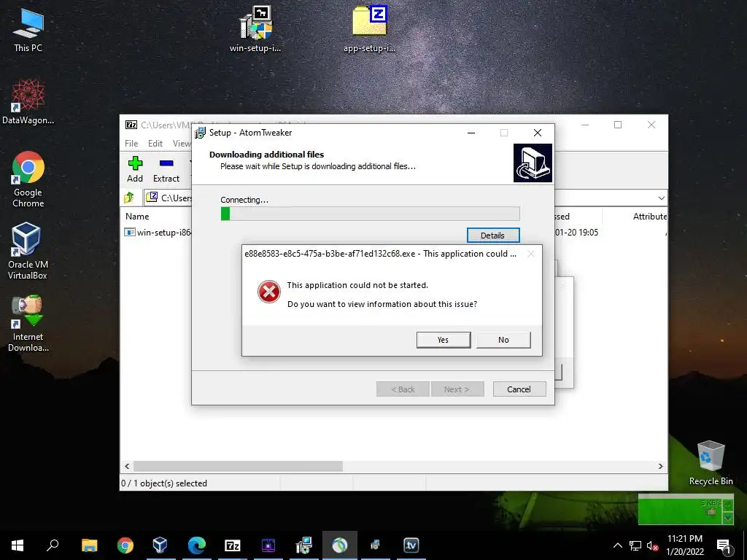This screenshot has width=747, height=560.
Task: Click No in the error dialog
Action: pyautogui.click(x=503, y=340)
